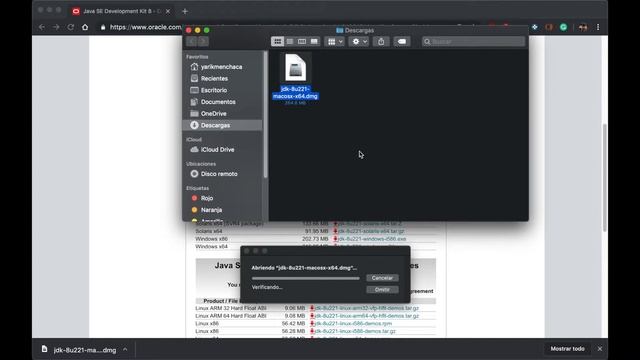Click the downloaded jdk-8u221 dmg item in download bar

[79, 349]
